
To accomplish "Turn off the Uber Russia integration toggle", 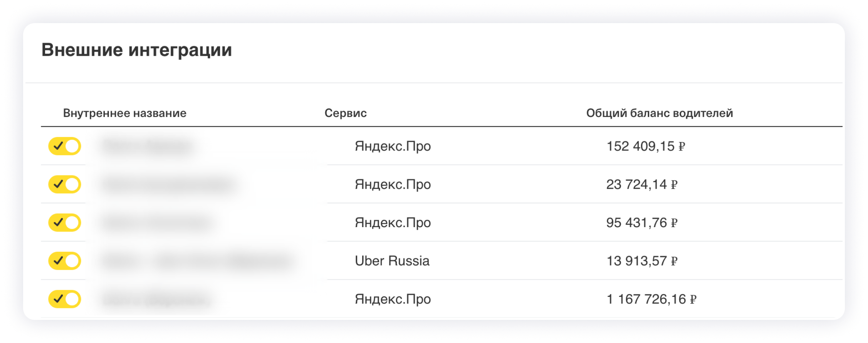I will click(65, 261).
